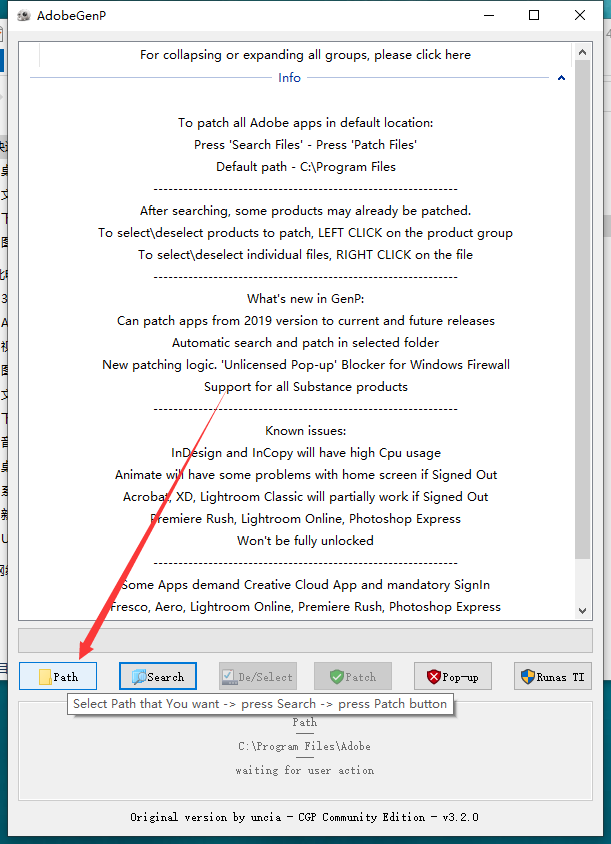Viewport: 611px width, 844px height.
Task: Click 'waiting for user action' status text
Action: coord(305,770)
